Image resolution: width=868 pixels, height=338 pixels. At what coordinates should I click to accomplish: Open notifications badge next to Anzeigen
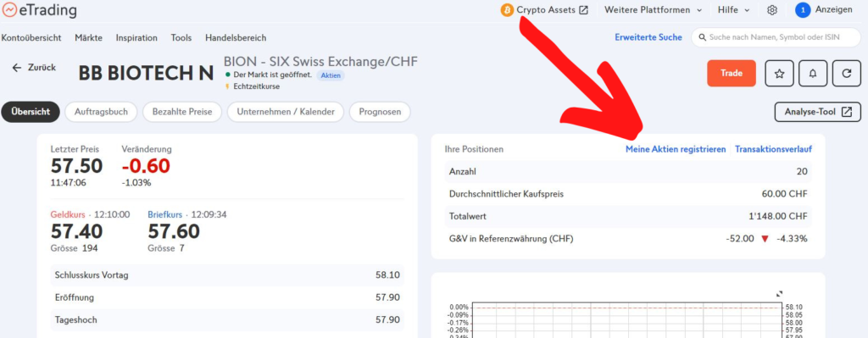click(803, 10)
